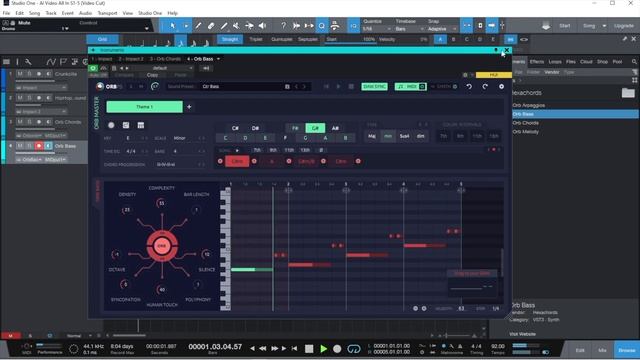The image size is (640, 360).
Task: Click the Density knob
Action: [x=127, y=210]
